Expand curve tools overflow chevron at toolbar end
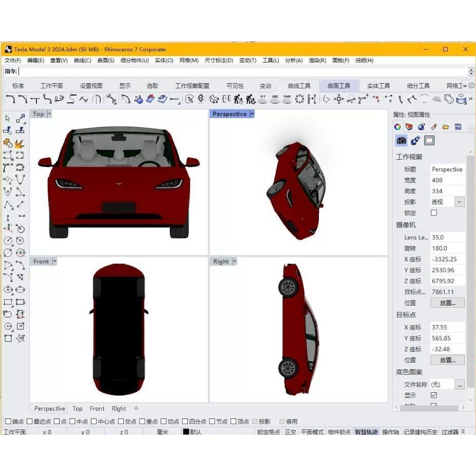The height and width of the screenshot is (476, 476). [470, 99]
